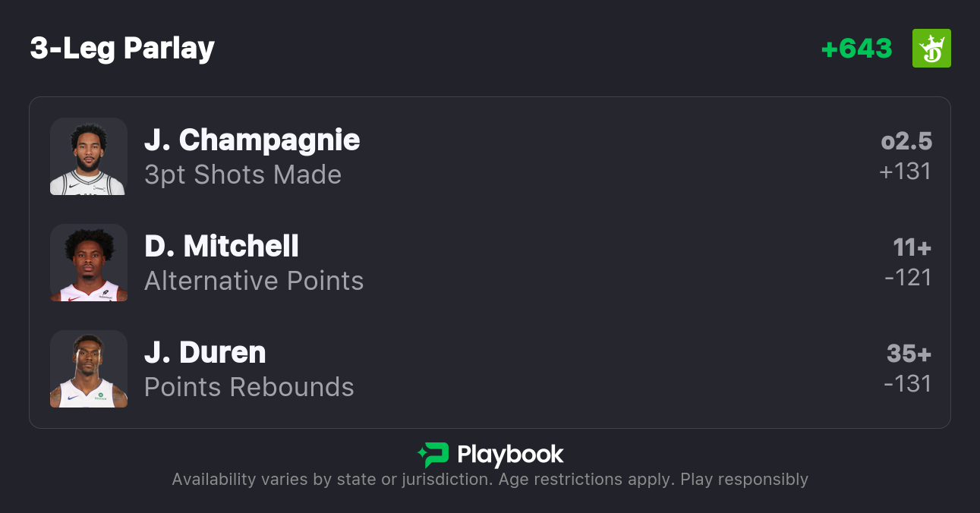The width and height of the screenshot is (980, 513).
Task: Open J. Champagnie's player headshot
Action: 89,156
